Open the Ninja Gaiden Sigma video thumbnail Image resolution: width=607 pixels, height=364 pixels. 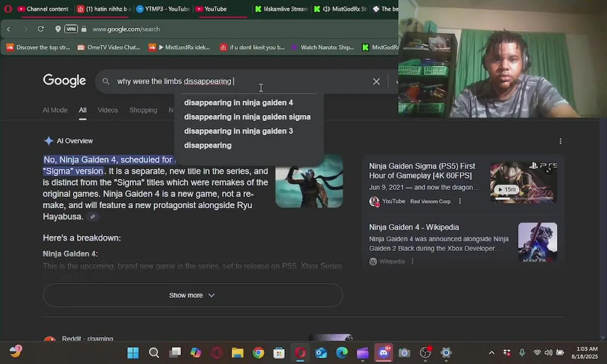(524, 182)
